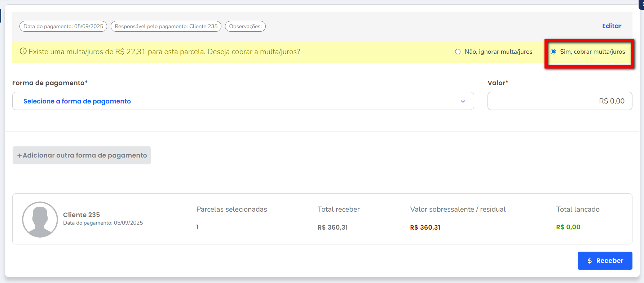Click the dollar sign icon on Receber
The width and height of the screenshot is (644, 283).
590,261
